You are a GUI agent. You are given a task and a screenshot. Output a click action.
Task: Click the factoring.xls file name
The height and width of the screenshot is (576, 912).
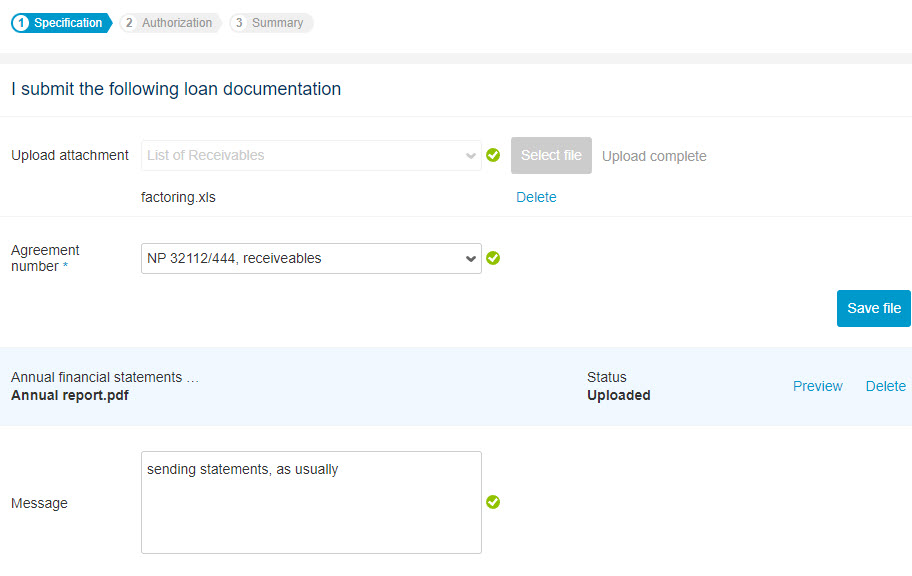click(178, 197)
